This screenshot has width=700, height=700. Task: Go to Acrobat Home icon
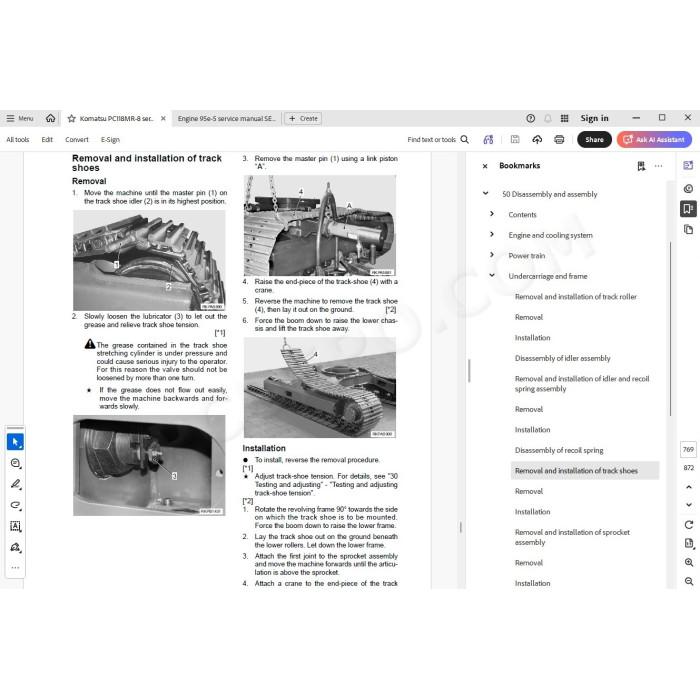(x=50, y=118)
